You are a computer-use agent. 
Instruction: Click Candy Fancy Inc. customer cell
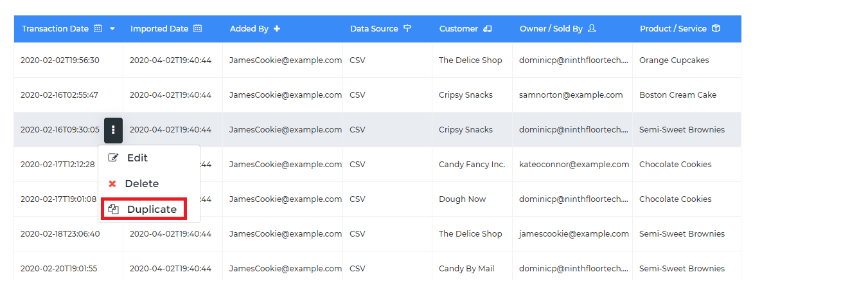472,165
